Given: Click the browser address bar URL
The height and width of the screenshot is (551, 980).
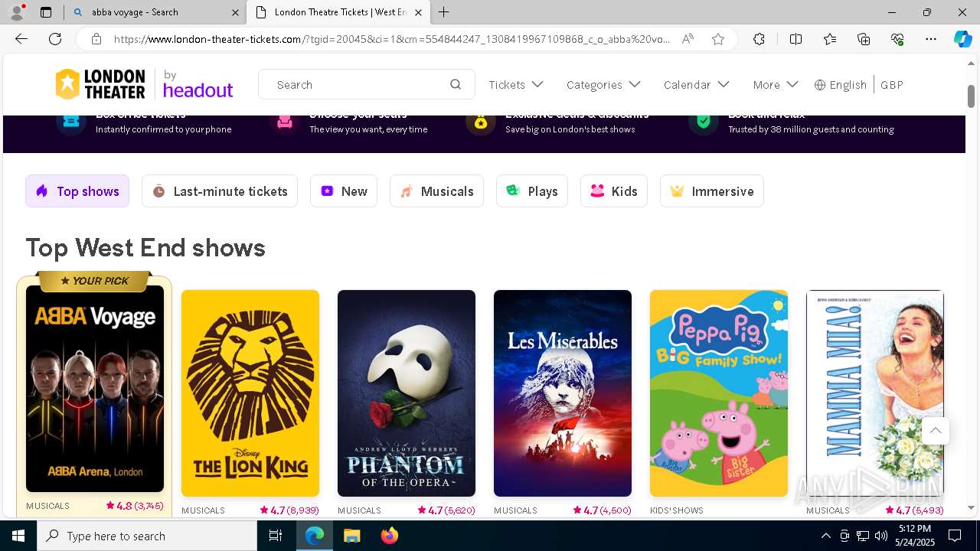Looking at the screenshot, I should tap(392, 39).
